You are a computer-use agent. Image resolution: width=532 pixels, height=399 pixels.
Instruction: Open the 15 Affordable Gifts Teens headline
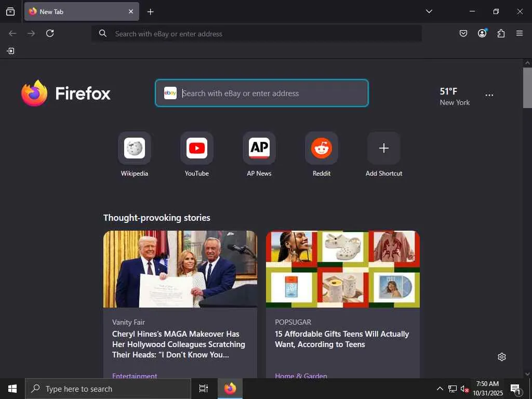(x=342, y=339)
